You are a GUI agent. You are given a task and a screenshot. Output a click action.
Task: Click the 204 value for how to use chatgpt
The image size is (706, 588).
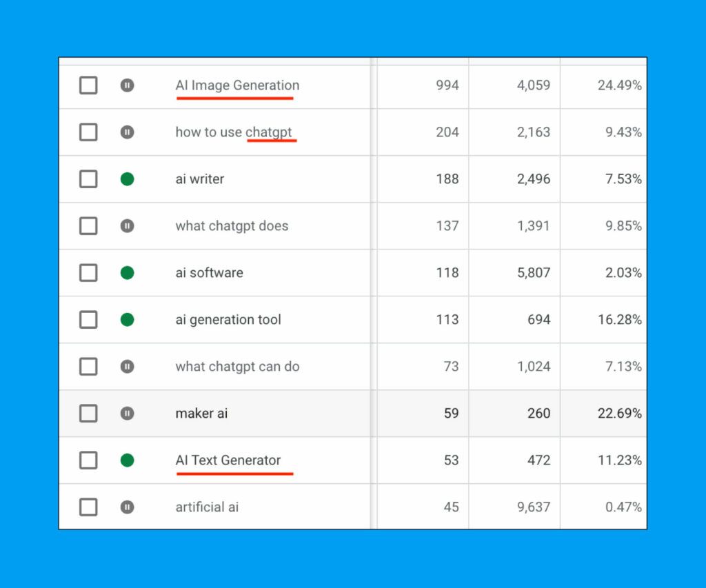(x=447, y=132)
